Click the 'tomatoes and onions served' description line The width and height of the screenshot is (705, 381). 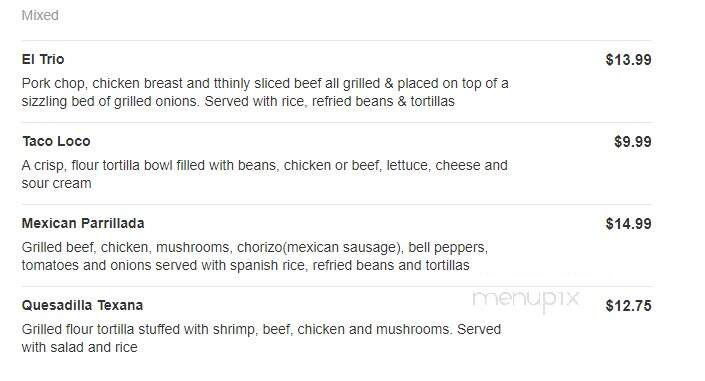(x=245, y=265)
